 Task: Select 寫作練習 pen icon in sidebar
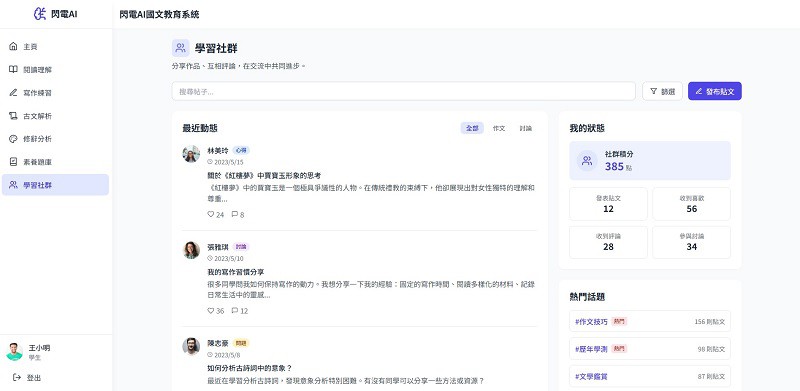pos(13,93)
